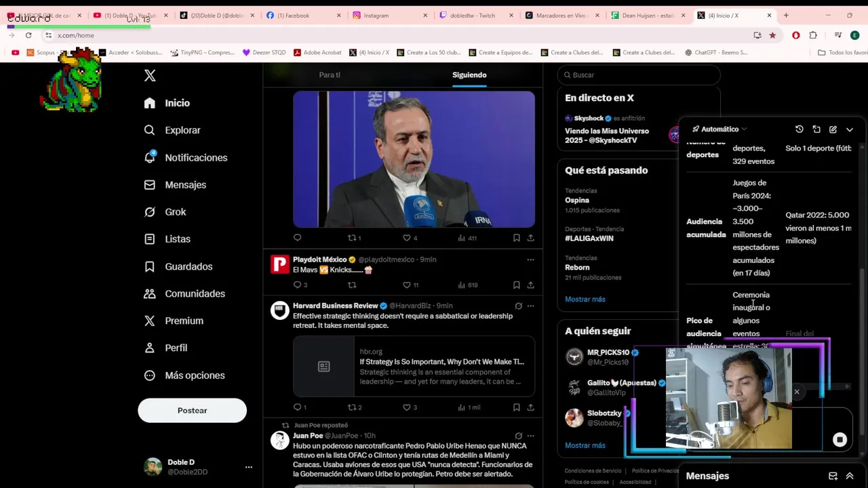Open the Notificaciones bell in sidebar
868x488 pixels.
pos(150,157)
